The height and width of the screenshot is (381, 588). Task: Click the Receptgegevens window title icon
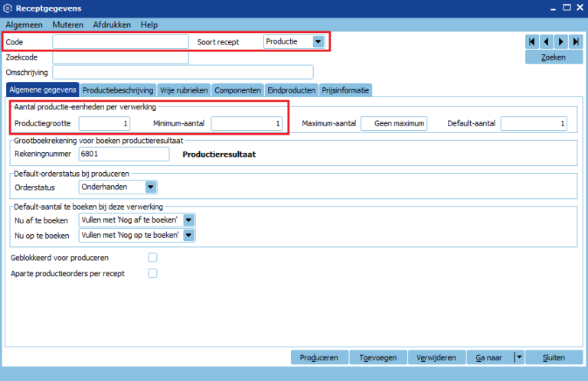[x=8, y=8]
